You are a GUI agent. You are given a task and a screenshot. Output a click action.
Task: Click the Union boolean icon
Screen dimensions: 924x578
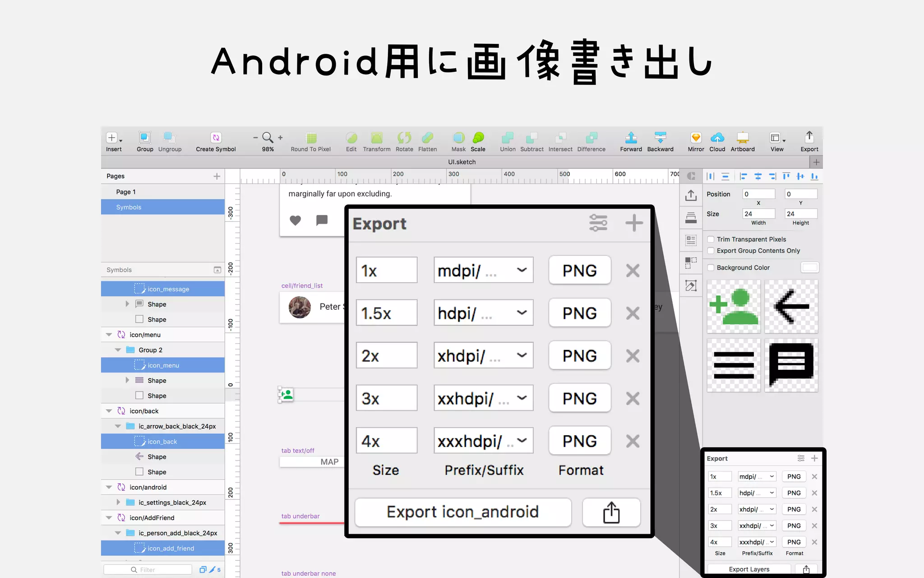[508, 137]
